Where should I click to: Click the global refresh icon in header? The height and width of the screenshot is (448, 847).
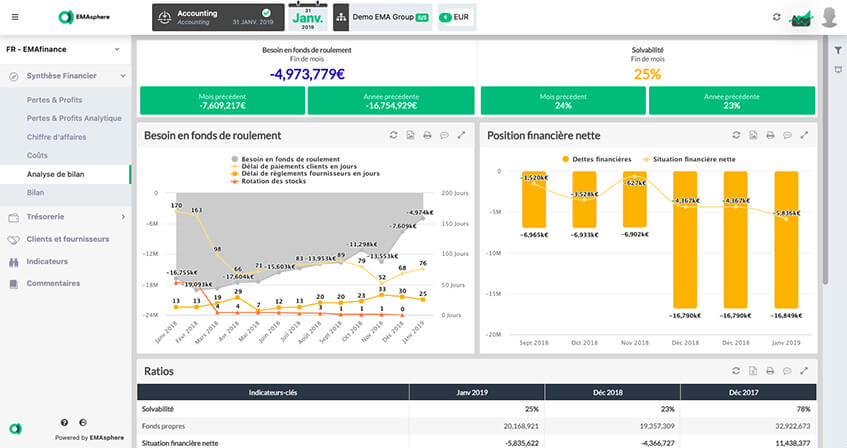click(x=777, y=17)
